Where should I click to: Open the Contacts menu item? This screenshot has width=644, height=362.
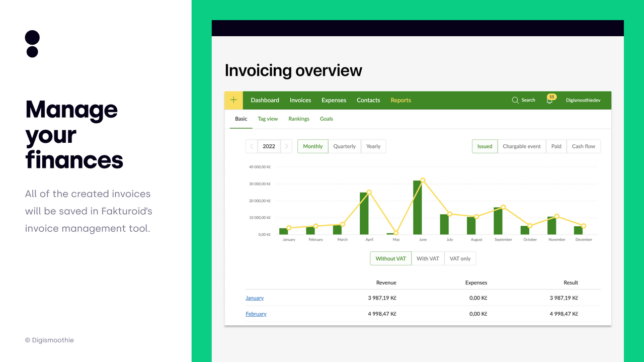click(x=368, y=100)
